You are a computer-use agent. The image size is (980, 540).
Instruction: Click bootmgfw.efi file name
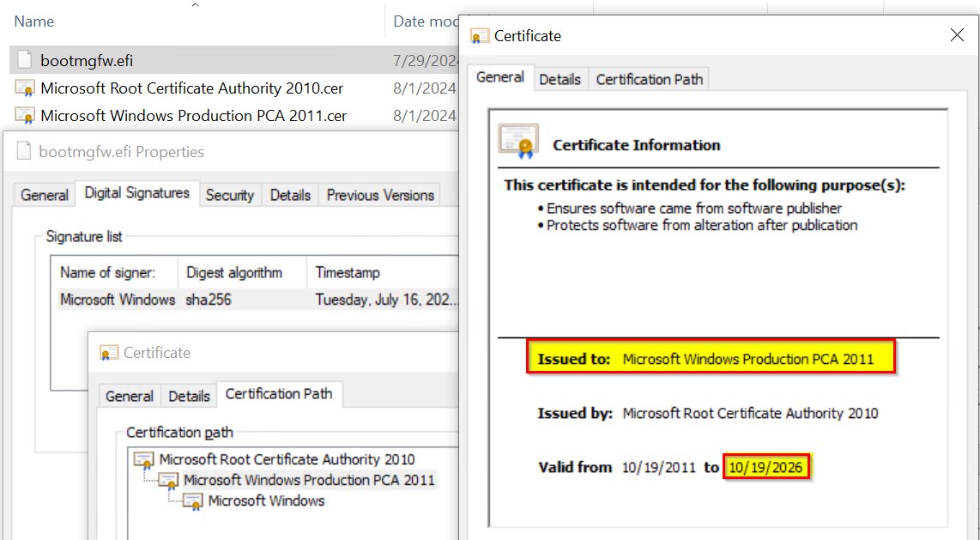(x=87, y=61)
